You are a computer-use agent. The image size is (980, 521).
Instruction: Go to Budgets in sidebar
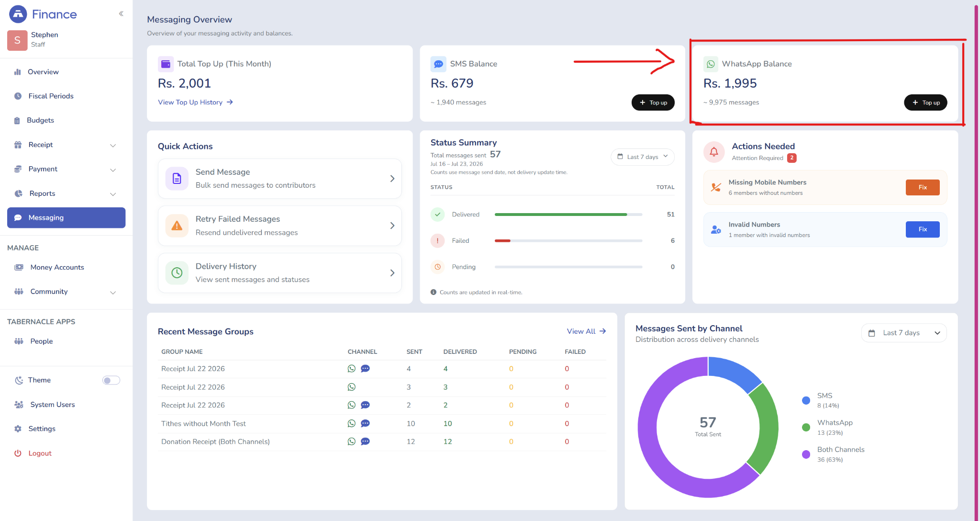click(66, 120)
